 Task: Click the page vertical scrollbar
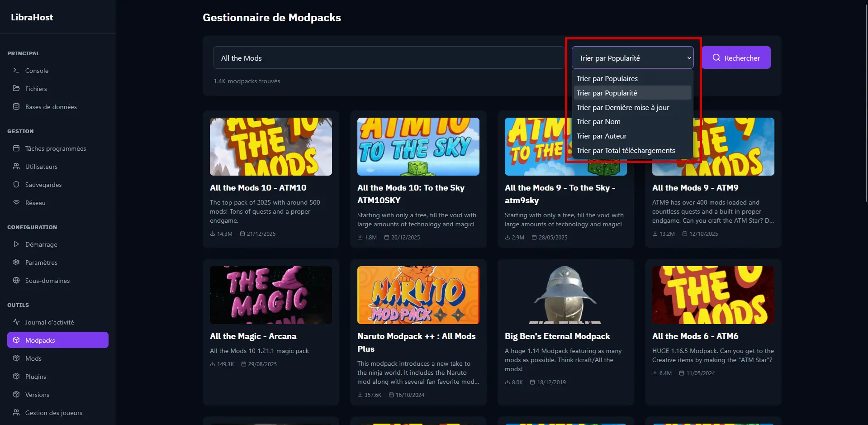click(866, 100)
